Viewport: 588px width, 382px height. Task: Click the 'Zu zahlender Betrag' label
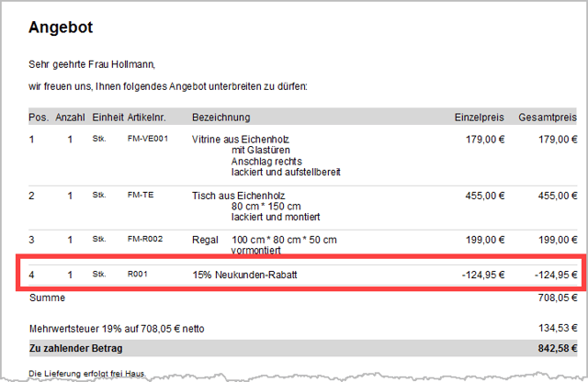[x=75, y=349]
